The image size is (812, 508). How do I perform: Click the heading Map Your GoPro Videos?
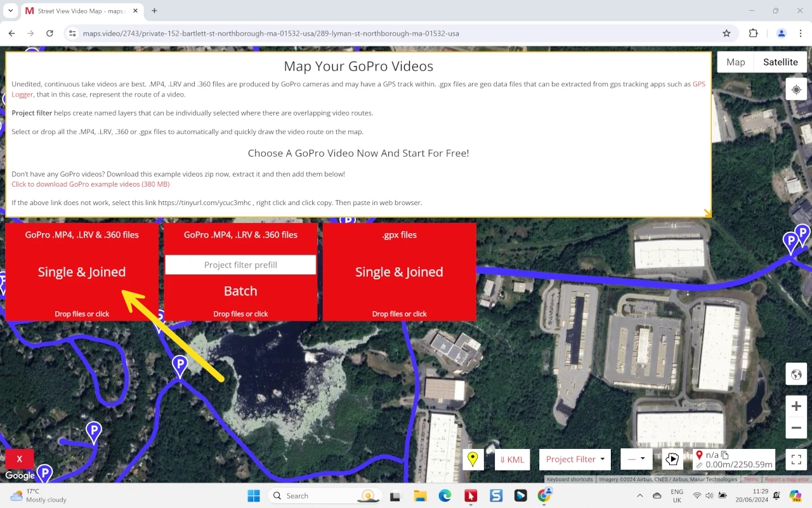(x=358, y=66)
